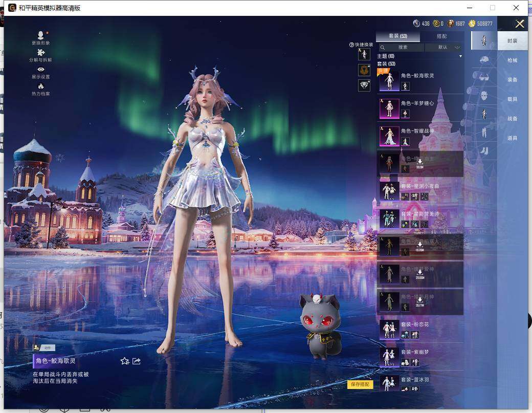Open the 道具 side tab

pos(513,138)
